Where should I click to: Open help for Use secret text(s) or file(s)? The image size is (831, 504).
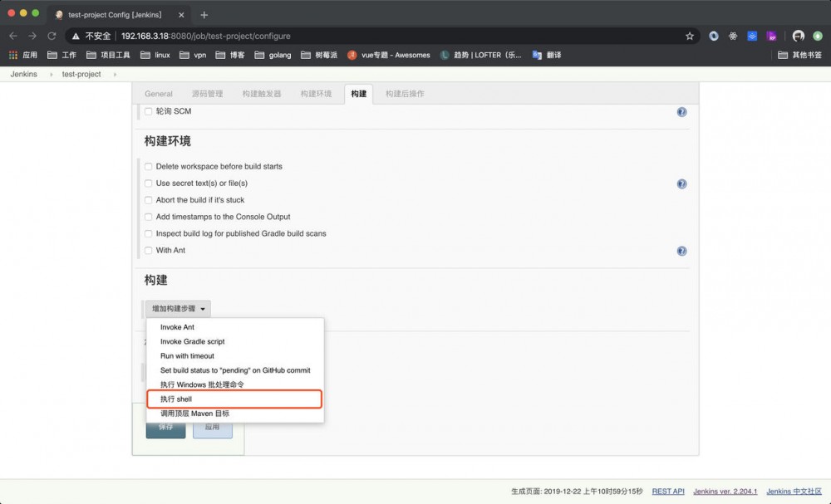(x=681, y=183)
